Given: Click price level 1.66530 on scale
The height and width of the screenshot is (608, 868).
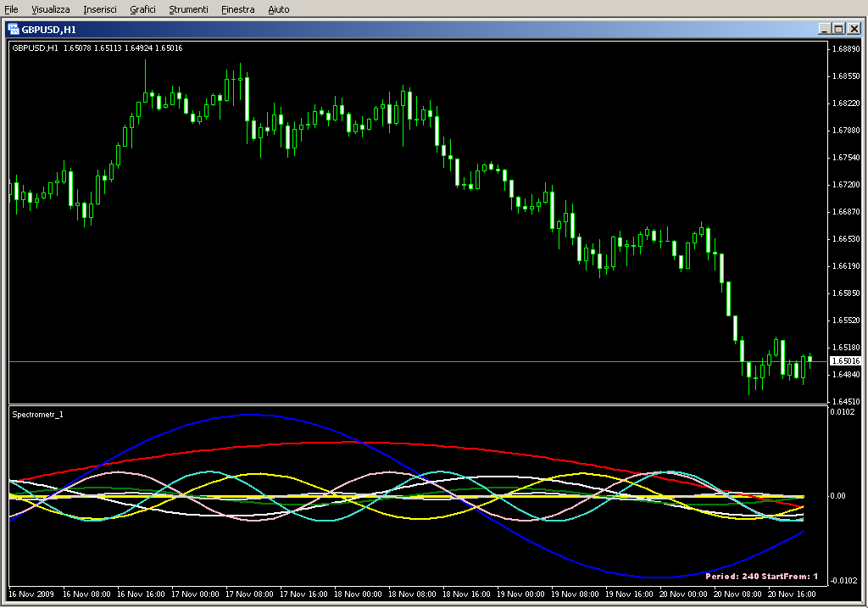Looking at the screenshot, I should [x=847, y=238].
